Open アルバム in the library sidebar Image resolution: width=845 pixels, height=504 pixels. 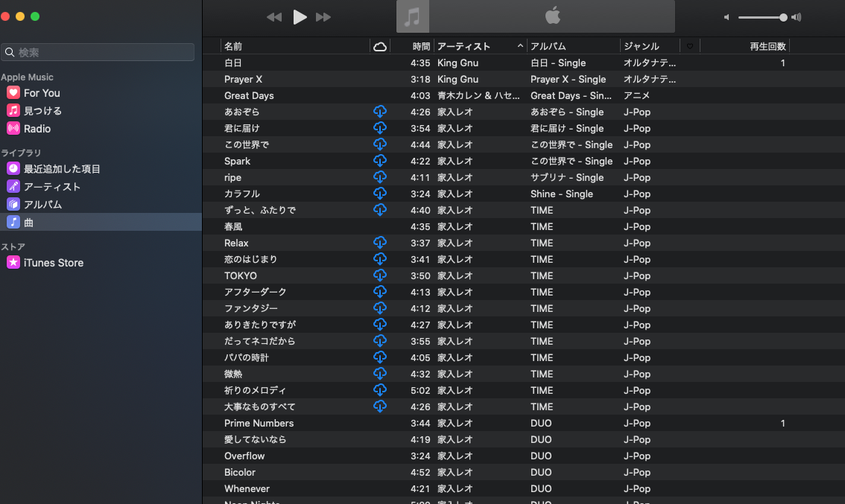pyautogui.click(x=101, y=205)
